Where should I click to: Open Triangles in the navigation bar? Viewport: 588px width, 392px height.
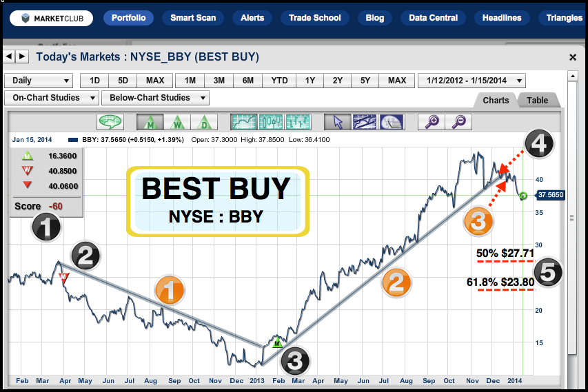click(x=563, y=18)
